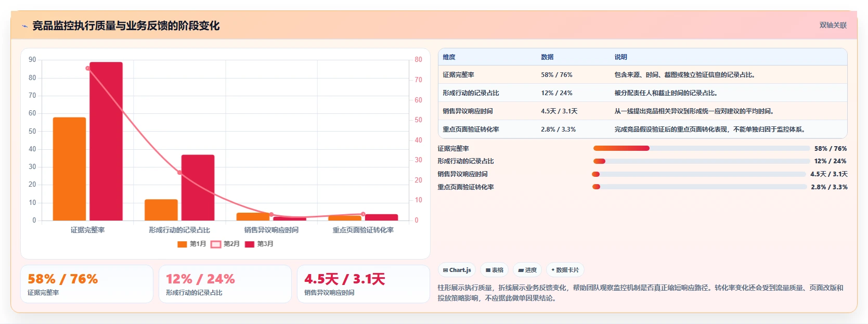The width and height of the screenshot is (868, 324).
Task: Click the 证据完整率 row in table
Action: [643, 75]
